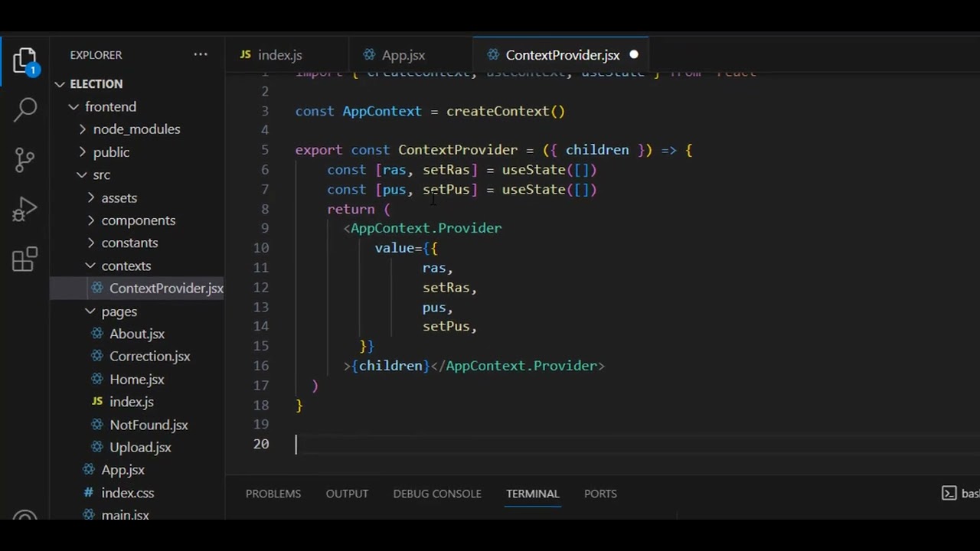Open the OUTPUT panel tab
The height and width of the screenshot is (551, 980).
pos(347,494)
